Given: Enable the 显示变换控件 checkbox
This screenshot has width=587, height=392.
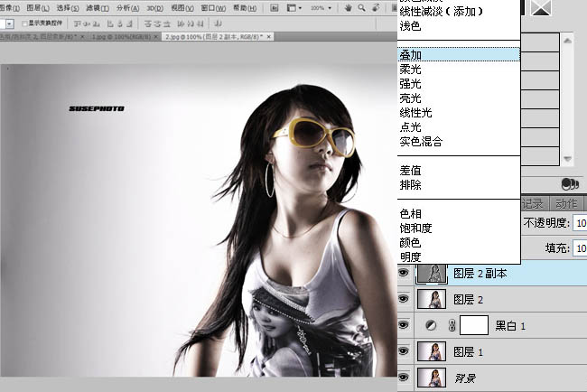Looking at the screenshot, I should (x=25, y=23).
